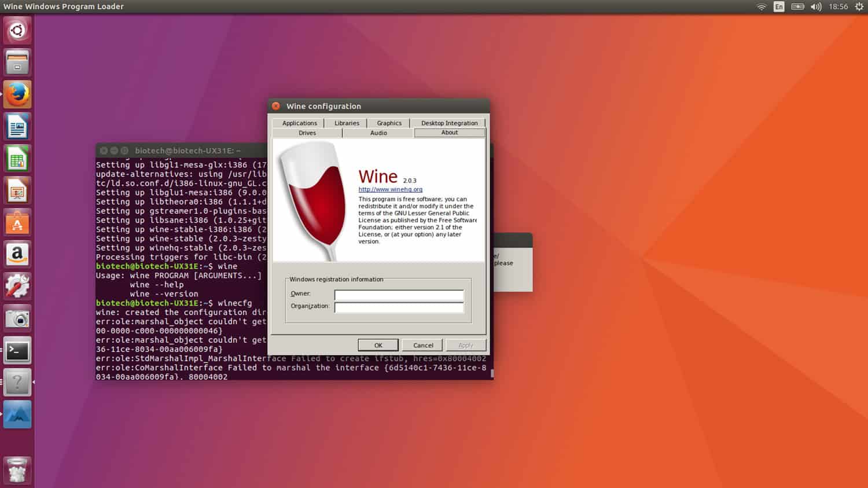Viewport: 868px width, 488px height.
Task: Open Ubuntu Software center
Action: coord(17,223)
